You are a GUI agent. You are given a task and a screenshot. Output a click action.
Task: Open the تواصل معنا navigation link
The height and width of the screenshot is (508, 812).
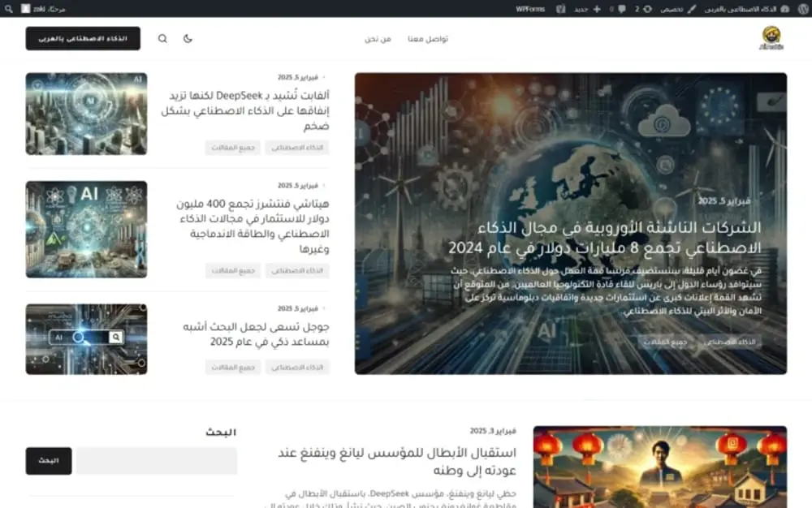point(428,39)
